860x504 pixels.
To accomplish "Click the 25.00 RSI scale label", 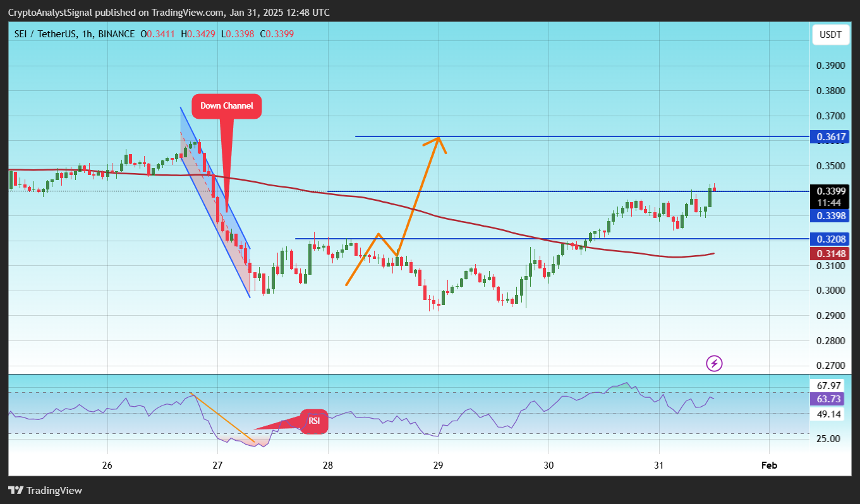I will tap(828, 439).
